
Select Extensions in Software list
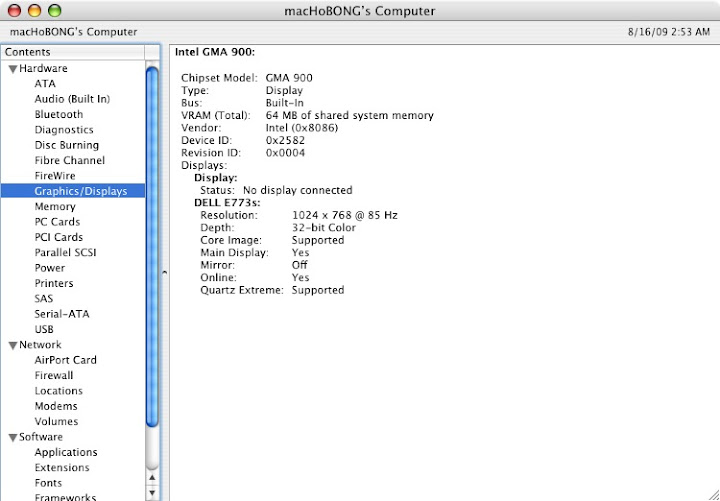click(x=62, y=467)
